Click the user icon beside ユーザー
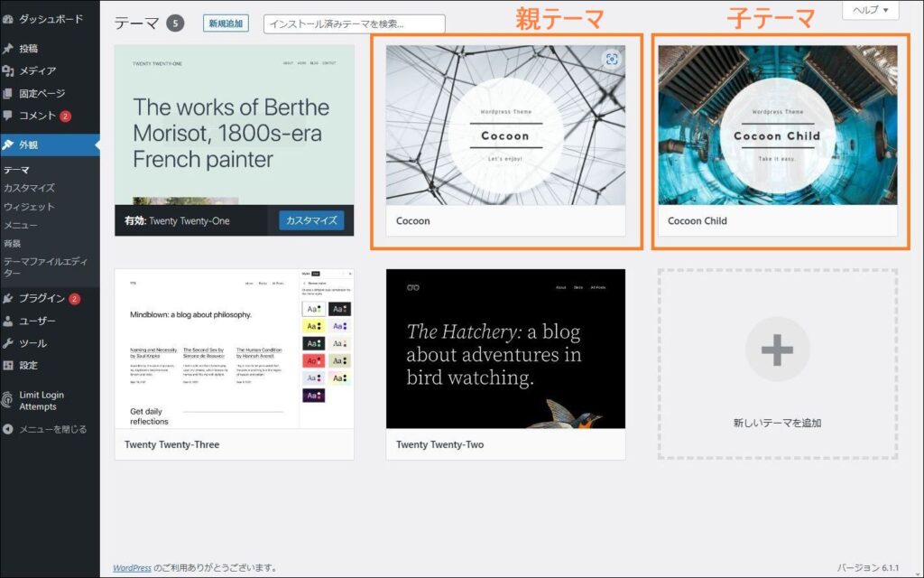Viewport: 924px width, 578px height. point(7,321)
